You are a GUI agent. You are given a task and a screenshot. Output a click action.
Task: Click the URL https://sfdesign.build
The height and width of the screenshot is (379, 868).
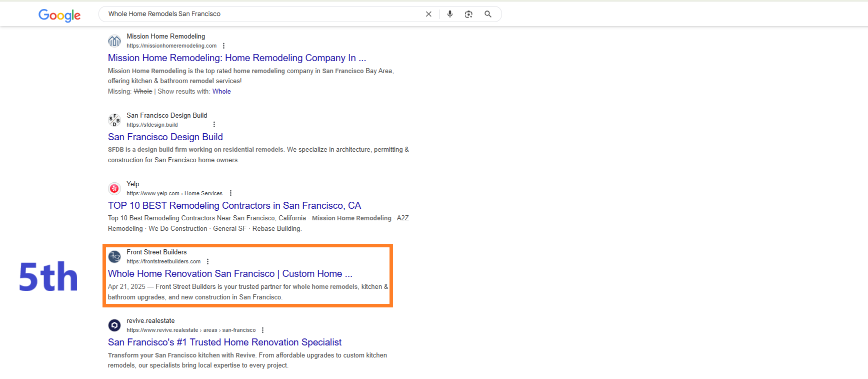152,125
